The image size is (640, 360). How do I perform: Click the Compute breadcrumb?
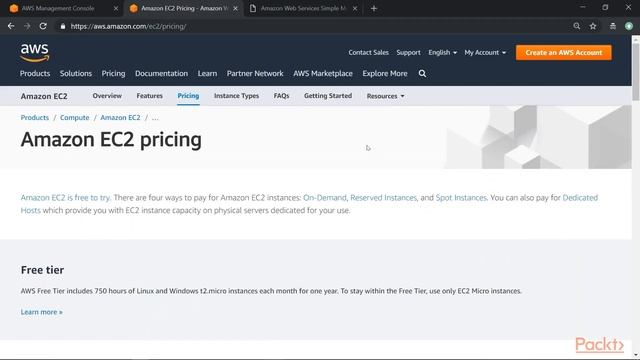[74, 118]
